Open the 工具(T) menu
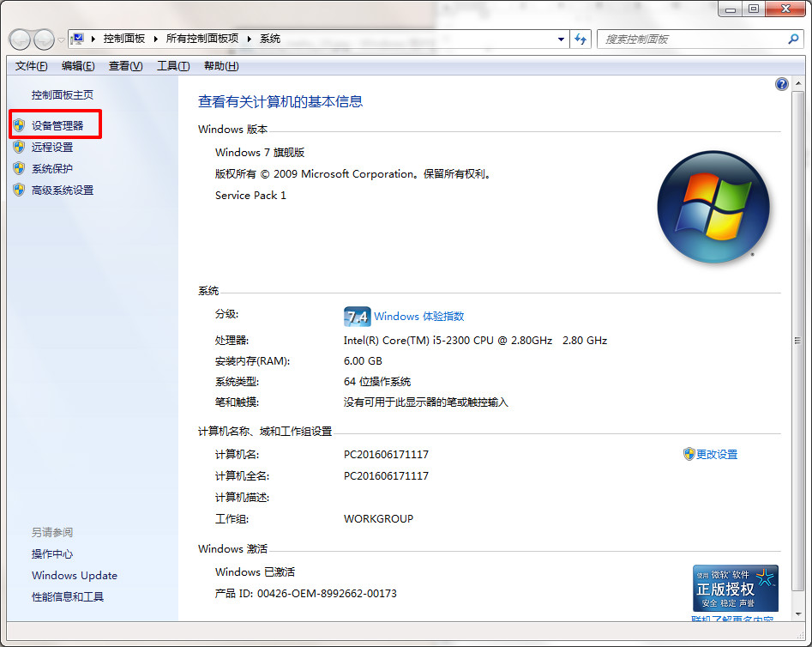 click(173, 66)
